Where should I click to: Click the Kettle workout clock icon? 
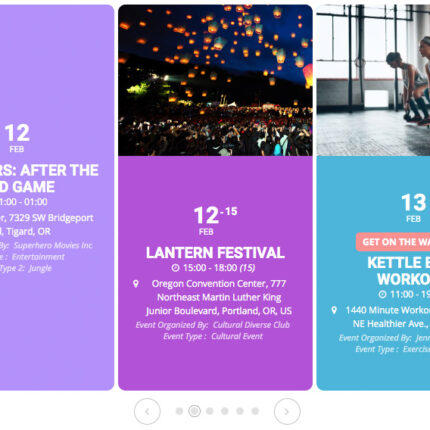tap(382, 294)
